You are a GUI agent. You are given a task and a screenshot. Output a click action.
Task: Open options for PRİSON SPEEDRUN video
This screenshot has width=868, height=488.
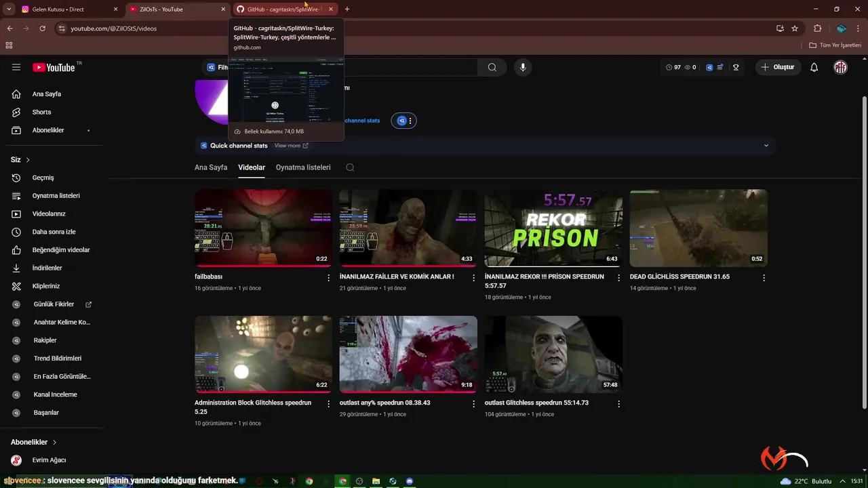tap(618, 278)
